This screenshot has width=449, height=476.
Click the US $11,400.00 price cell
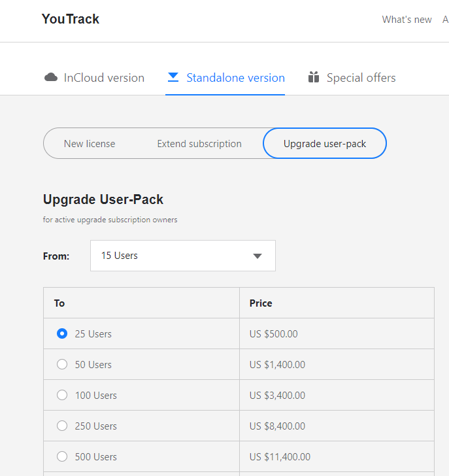click(x=280, y=457)
